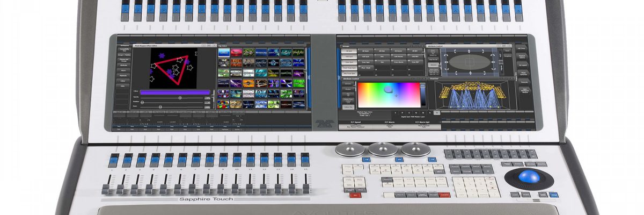Select first thumbnail in Clip Select grid
The width and height of the screenshot is (644, 215).
click(223, 53)
